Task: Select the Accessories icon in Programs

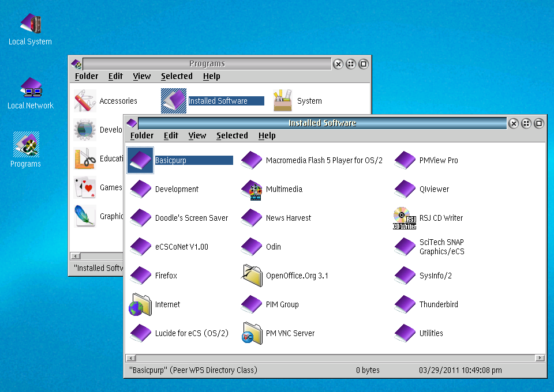Action: click(84, 101)
